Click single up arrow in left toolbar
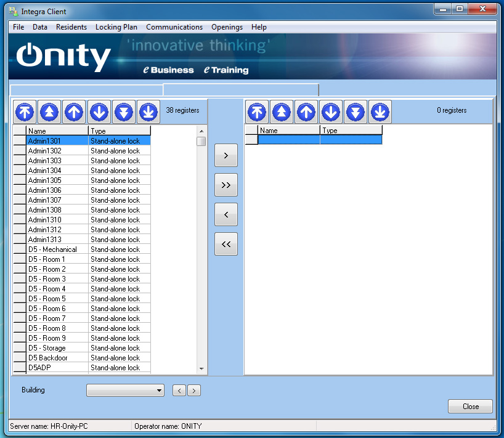This screenshot has height=438, width=504. point(75,112)
